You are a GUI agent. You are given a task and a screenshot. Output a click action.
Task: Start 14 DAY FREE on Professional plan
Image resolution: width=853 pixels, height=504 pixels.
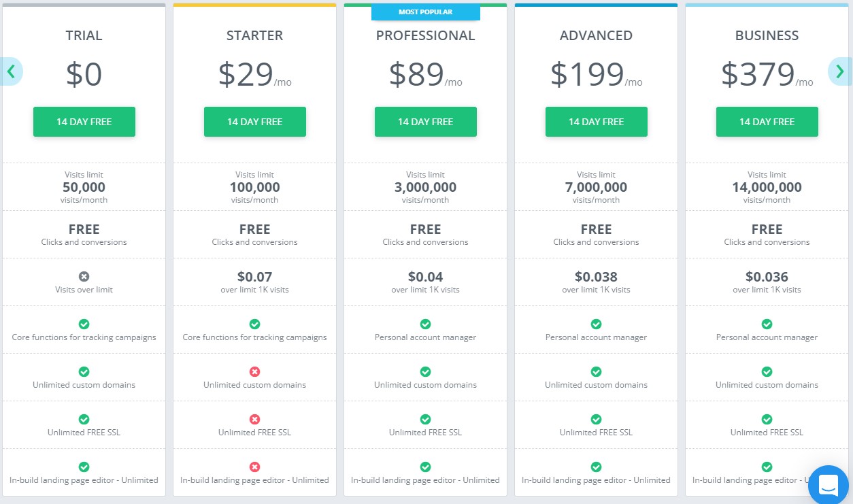(x=426, y=122)
